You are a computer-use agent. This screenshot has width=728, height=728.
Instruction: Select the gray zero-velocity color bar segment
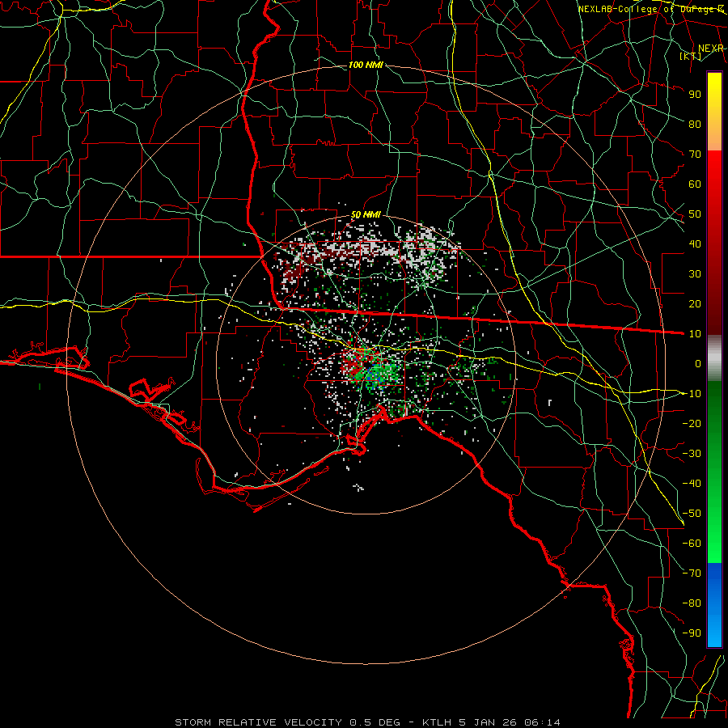(x=714, y=358)
